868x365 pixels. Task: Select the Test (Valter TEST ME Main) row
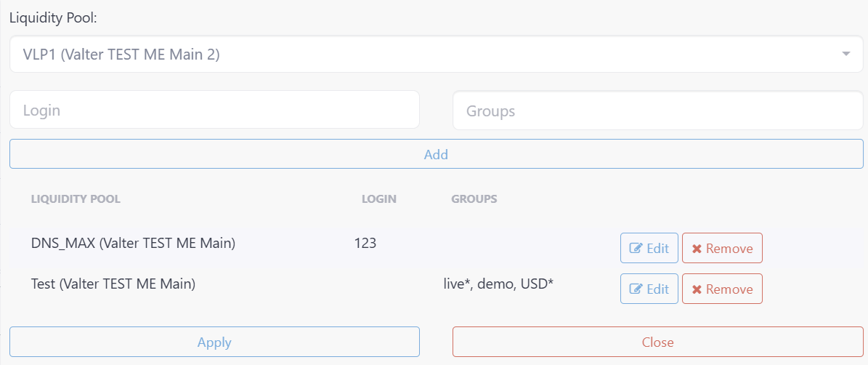coord(437,288)
